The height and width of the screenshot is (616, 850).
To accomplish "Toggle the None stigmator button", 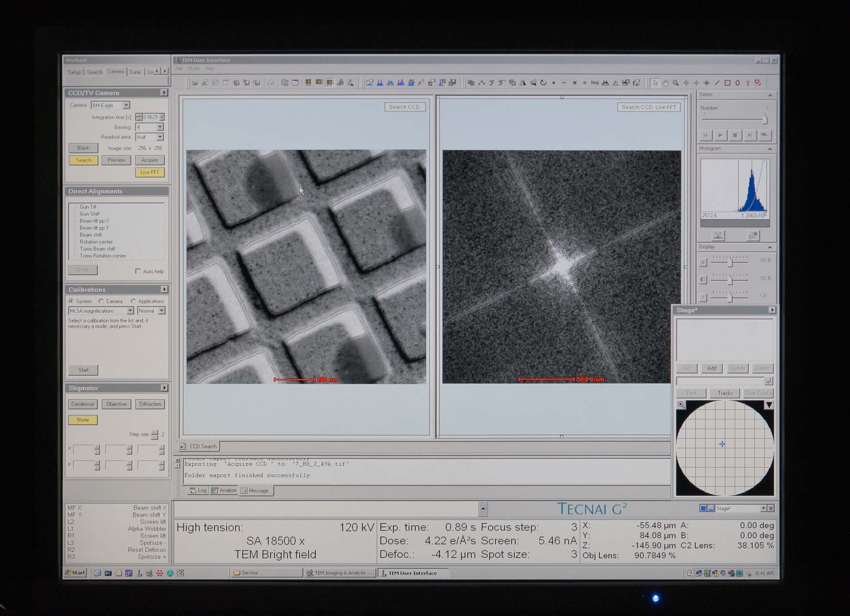I will coord(83,420).
